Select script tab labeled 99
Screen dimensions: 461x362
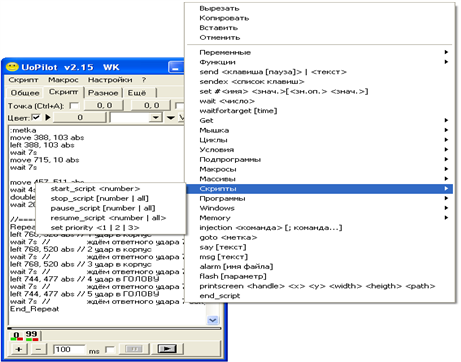pyautogui.click(x=31, y=335)
